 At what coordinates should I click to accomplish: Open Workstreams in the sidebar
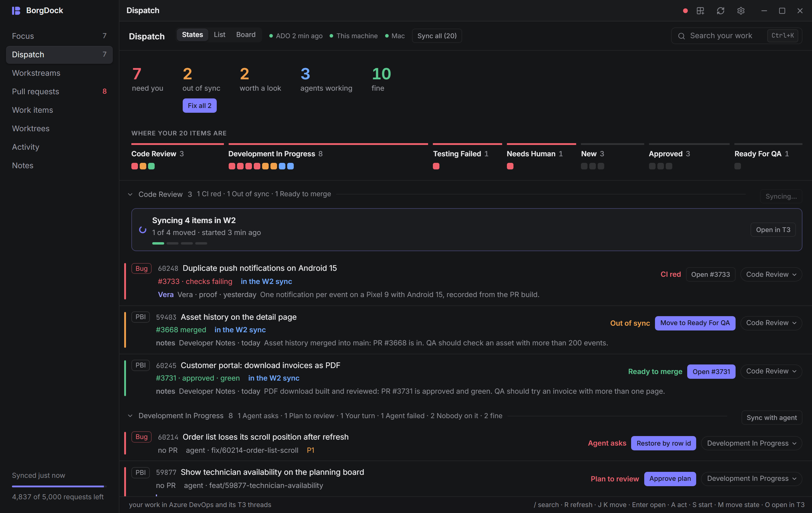pyautogui.click(x=59, y=73)
